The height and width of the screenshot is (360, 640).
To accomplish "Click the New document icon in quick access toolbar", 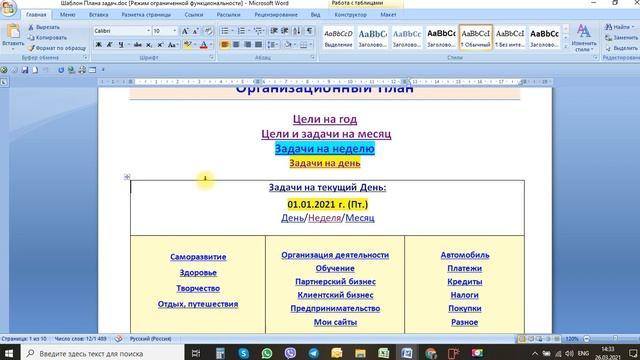I will point(36,70).
